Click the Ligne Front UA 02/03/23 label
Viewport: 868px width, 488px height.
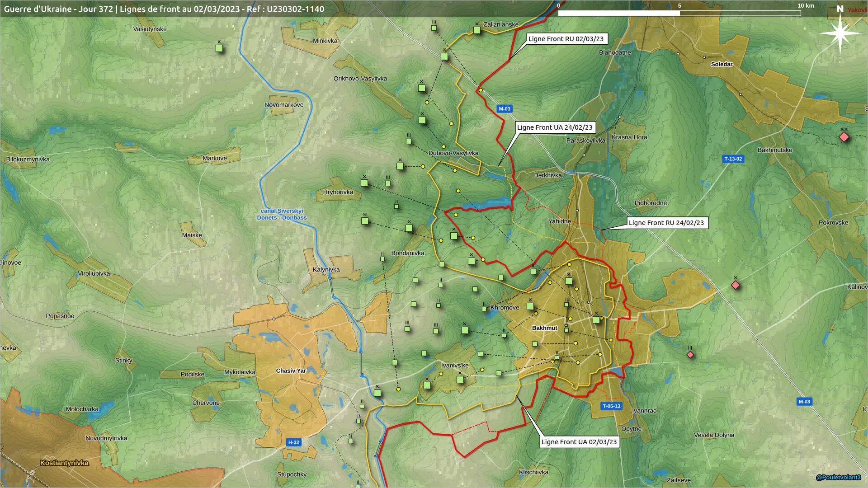click(x=579, y=442)
